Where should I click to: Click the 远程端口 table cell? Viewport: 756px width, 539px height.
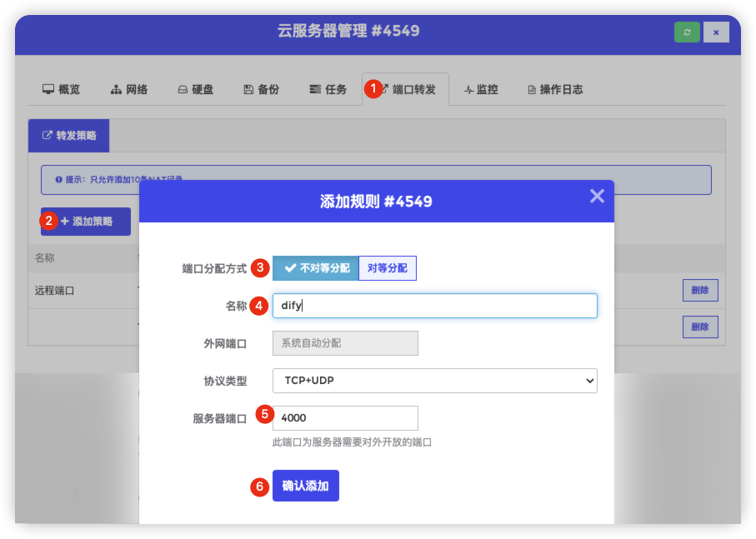tap(54, 291)
